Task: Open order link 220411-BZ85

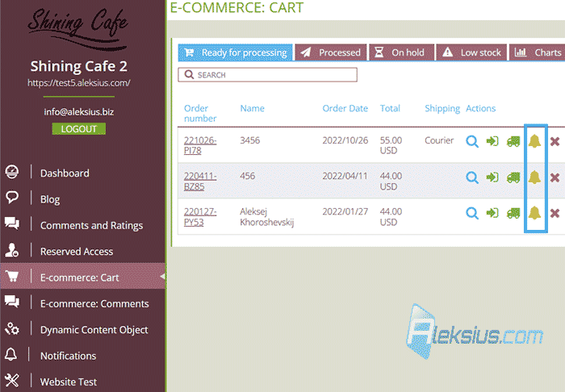Action: (200, 181)
